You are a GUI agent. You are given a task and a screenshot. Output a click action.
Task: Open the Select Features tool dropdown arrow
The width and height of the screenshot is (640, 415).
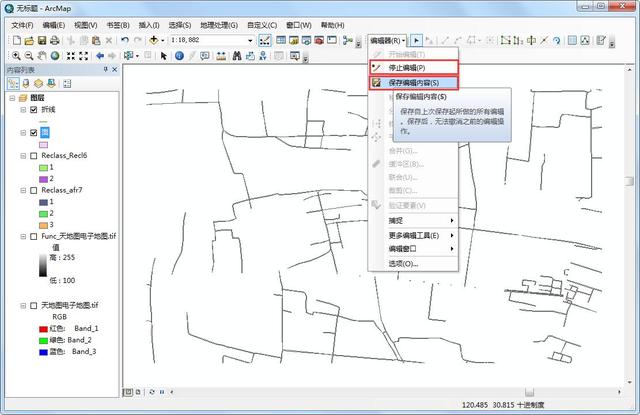tap(137, 56)
